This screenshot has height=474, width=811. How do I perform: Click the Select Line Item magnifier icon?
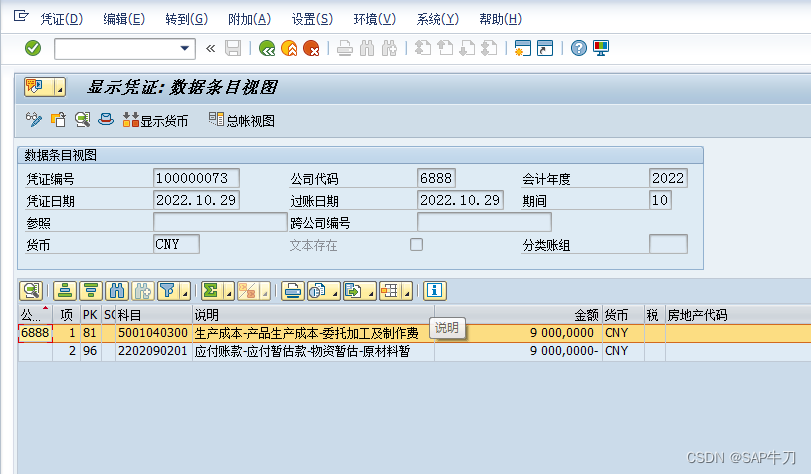coord(82,120)
